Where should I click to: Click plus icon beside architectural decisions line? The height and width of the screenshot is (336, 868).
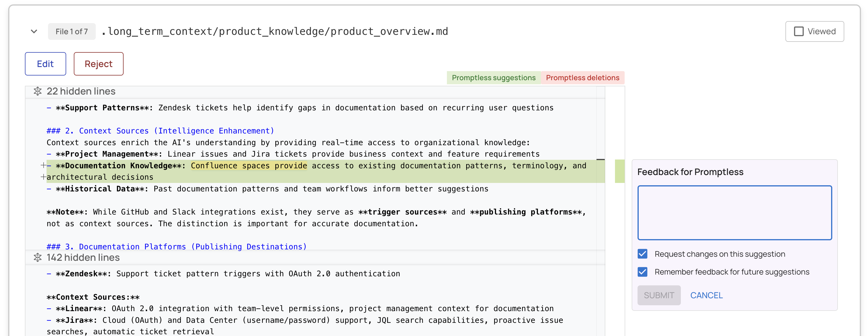[x=43, y=177]
